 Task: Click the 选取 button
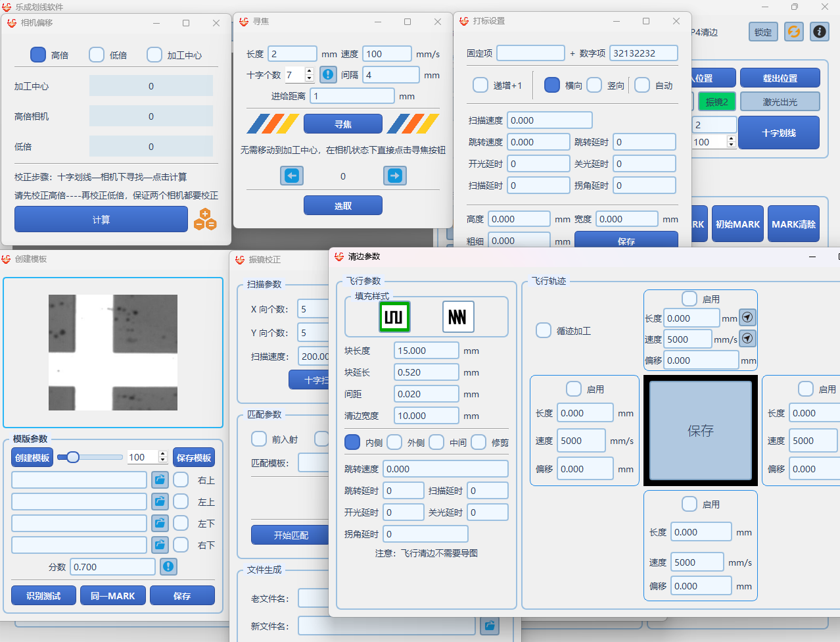pos(343,206)
